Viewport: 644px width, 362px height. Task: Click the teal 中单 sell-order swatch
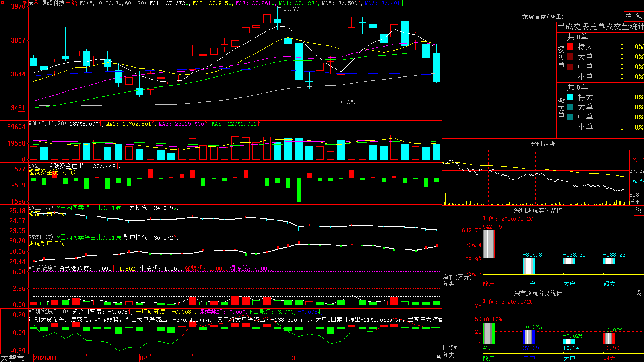(570, 117)
